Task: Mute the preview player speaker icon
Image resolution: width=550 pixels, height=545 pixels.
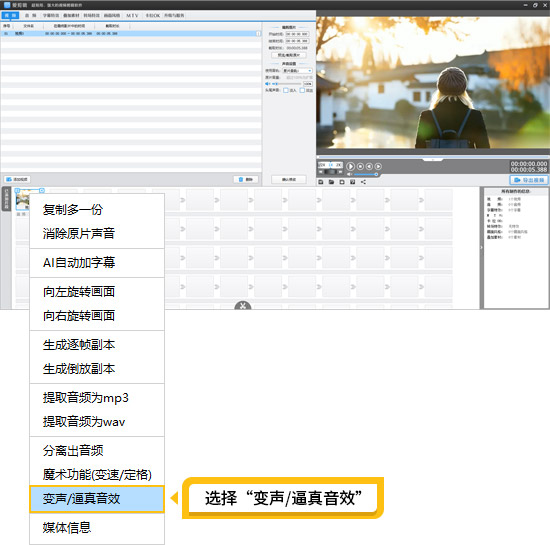Action: (x=349, y=174)
